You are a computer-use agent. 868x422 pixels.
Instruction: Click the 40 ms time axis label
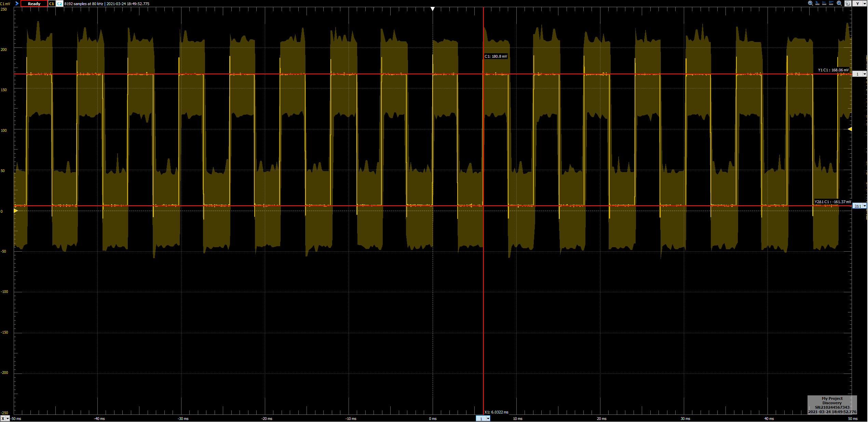click(769, 419)
